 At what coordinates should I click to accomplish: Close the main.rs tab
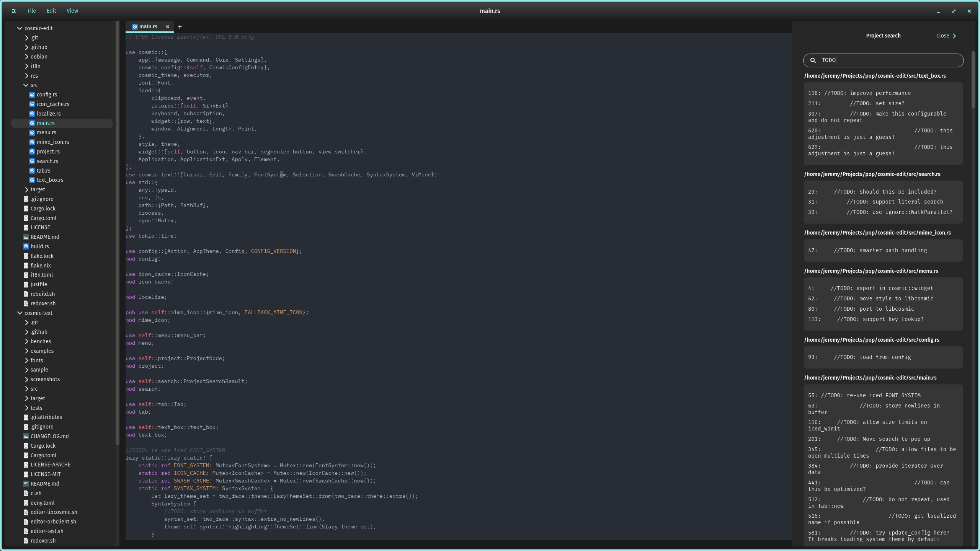168,27
